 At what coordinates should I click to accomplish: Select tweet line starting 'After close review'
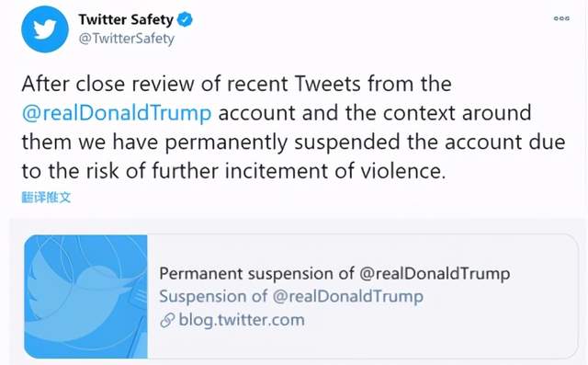[237, 84]
